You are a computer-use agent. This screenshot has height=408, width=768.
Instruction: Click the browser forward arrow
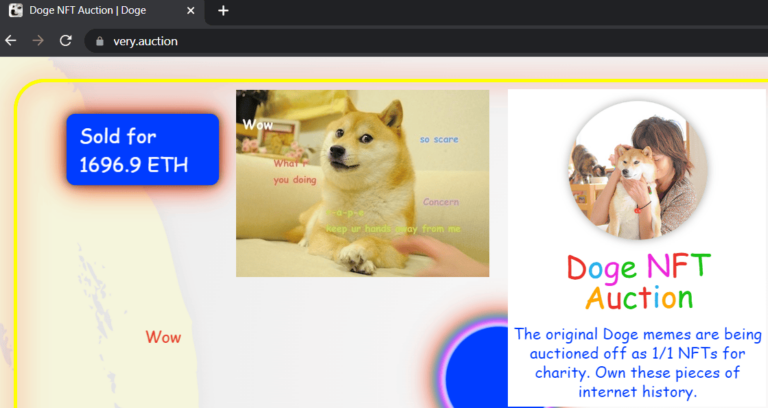[38, 41]
